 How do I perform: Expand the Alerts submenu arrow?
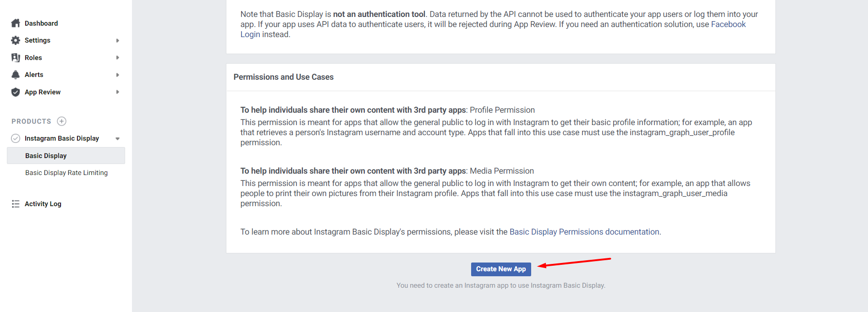118,75
